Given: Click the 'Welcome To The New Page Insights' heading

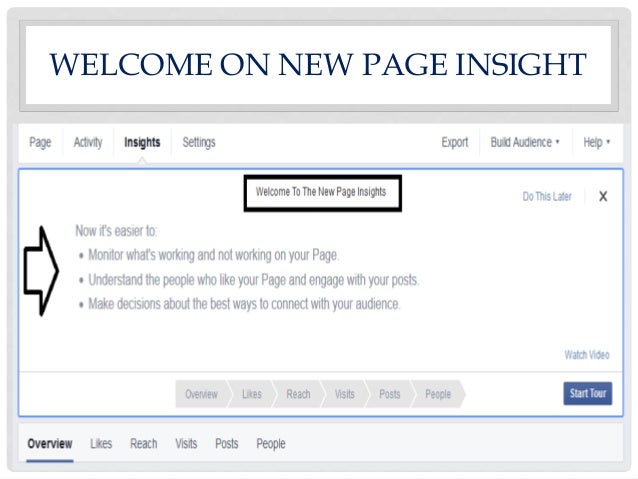Looking at the screenshot, I should [x=321, y=192].
